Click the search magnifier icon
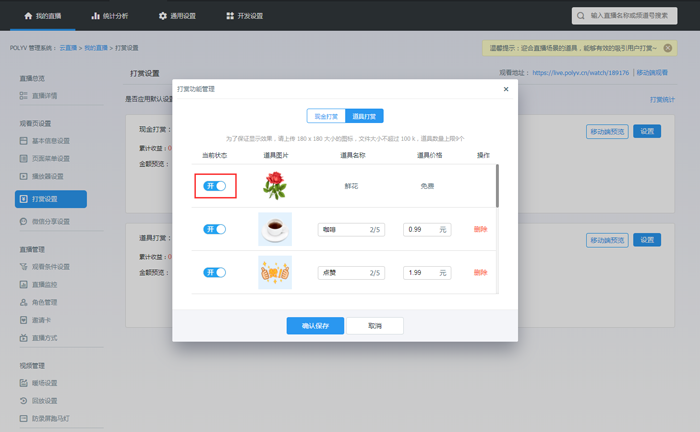Image resolution: width=700 pixels, height=432 pixels. click(x=581, y=16)
